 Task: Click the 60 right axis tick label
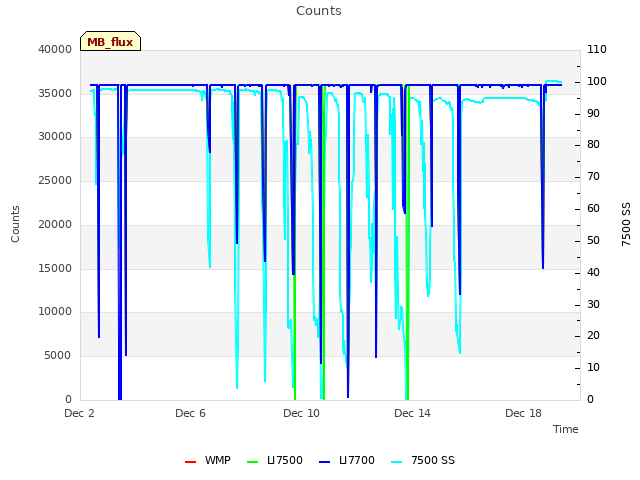tap(593, 209)
